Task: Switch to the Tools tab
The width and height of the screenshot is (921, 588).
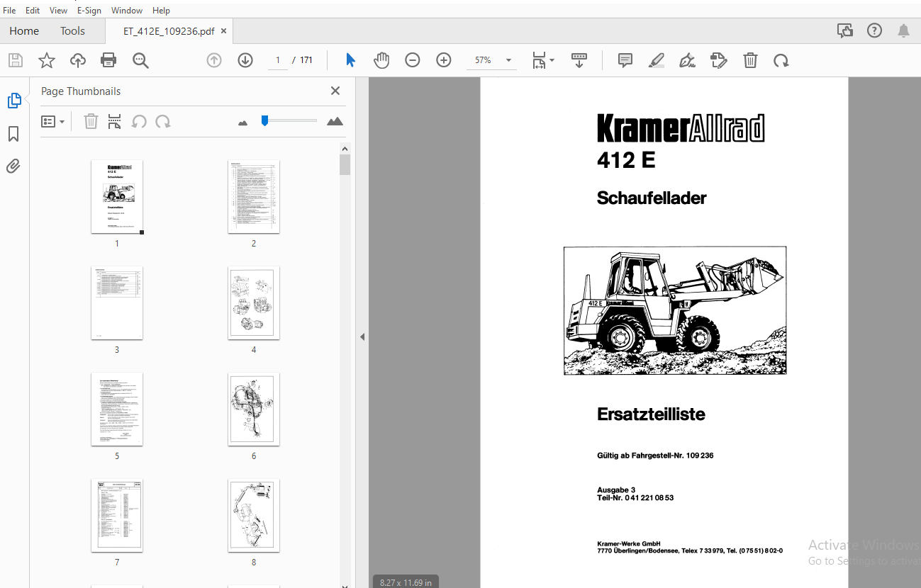Action: click(72, 31)
